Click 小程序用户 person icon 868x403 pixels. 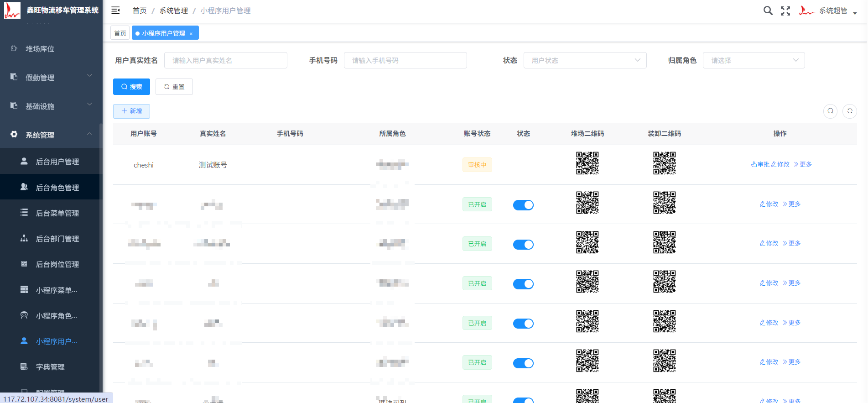(24, 341)
